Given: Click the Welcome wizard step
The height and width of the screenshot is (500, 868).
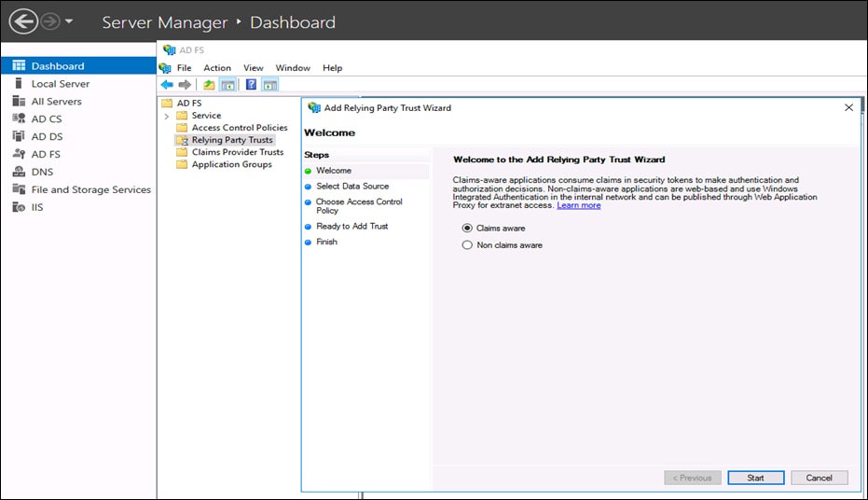Looking at the screenshot, I should pyautogui.click(x=333, y=171).
